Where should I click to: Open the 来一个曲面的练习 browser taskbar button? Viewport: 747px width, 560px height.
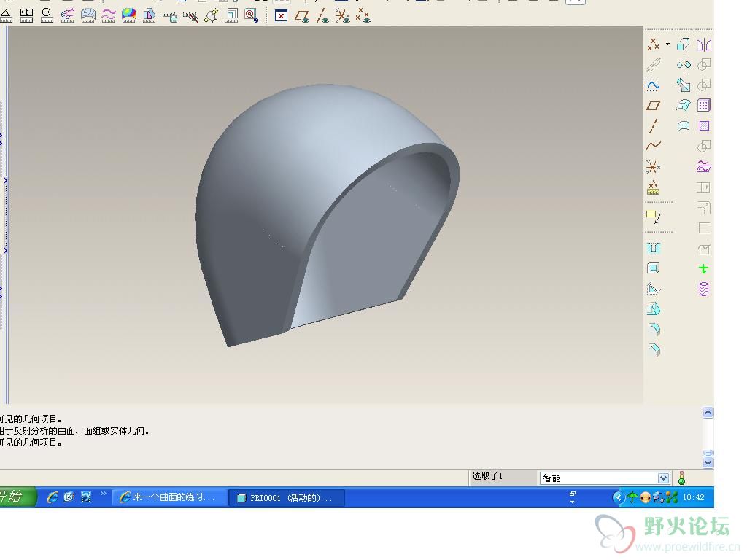tap(169, 497)
